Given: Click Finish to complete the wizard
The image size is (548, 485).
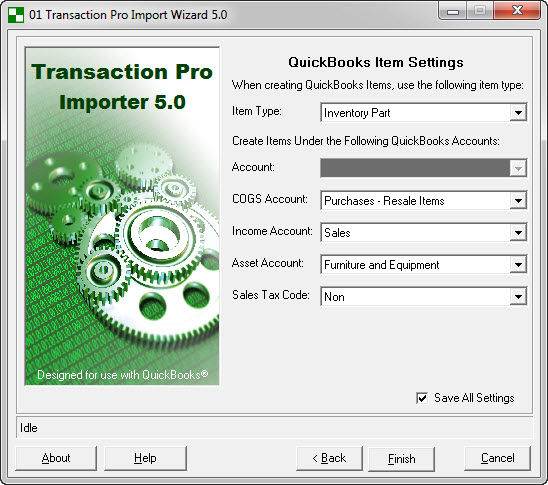Looking at the screenshot, I should click(x=402, y=458).
